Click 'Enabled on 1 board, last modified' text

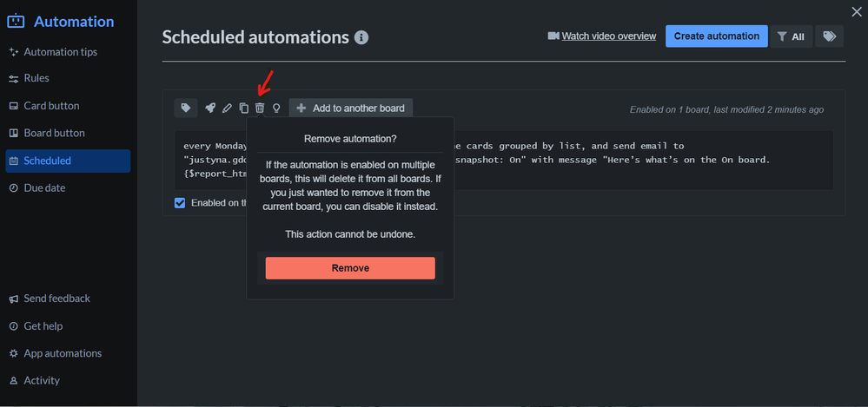(726, 110)
